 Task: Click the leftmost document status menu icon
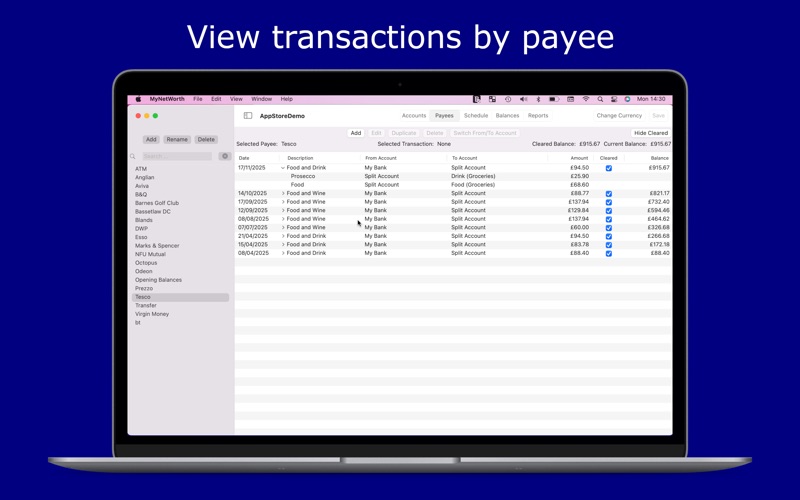point(477,99)
